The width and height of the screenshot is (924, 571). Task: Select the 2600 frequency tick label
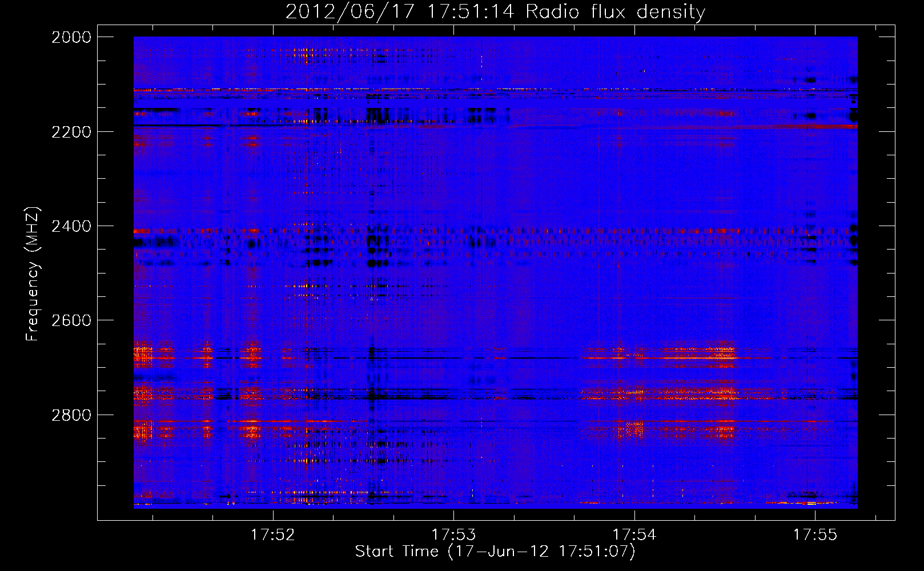click(x=71, y=320)
